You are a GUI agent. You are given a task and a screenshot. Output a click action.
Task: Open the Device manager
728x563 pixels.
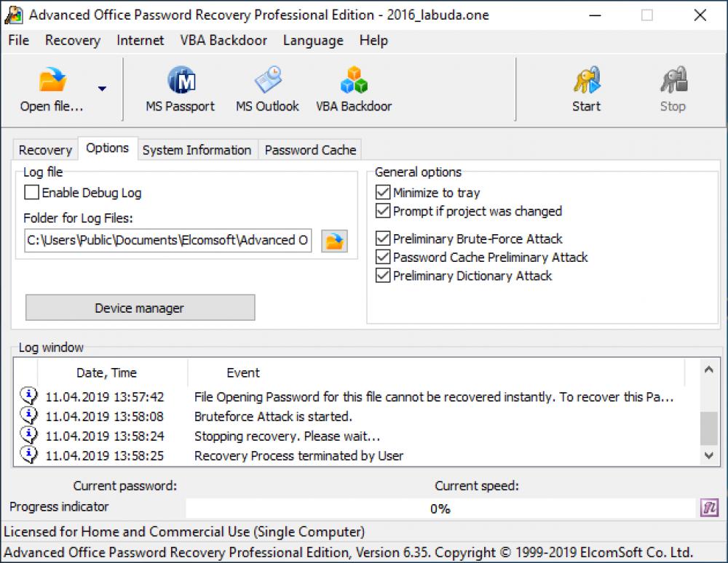(x=140, y=307)
